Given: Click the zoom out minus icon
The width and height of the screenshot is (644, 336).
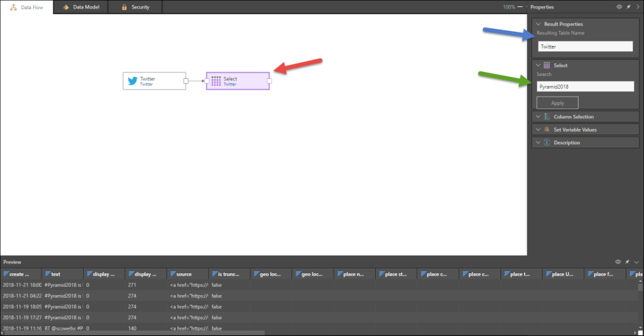Looking at the screenshot, I should tap(520, 6).
